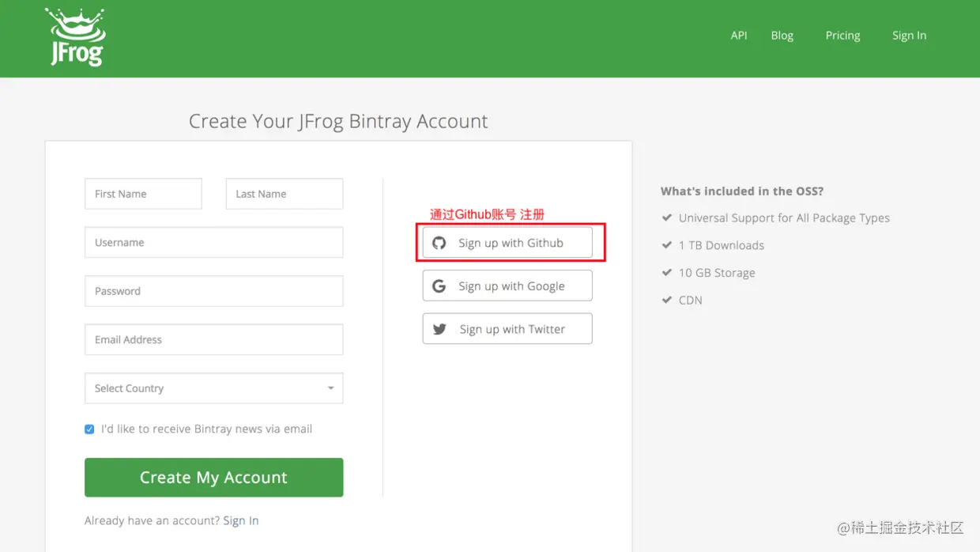
Task: Open the Select Country dropdown
Action: point(213,388)
